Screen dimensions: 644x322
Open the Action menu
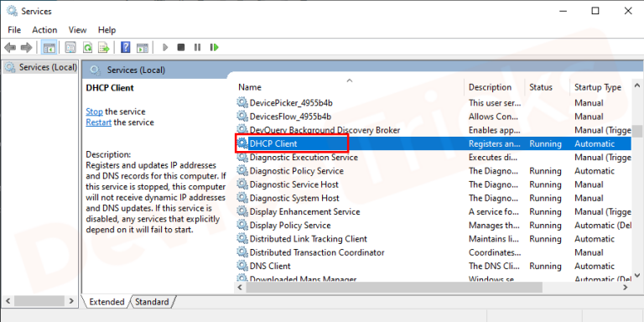(44, 30)
